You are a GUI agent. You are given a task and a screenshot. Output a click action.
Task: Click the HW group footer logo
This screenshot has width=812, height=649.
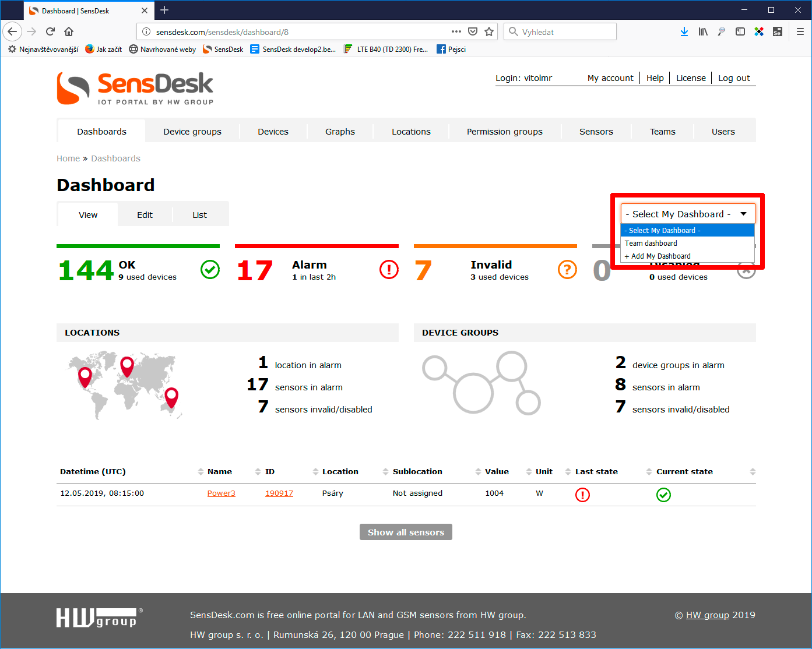99,618
